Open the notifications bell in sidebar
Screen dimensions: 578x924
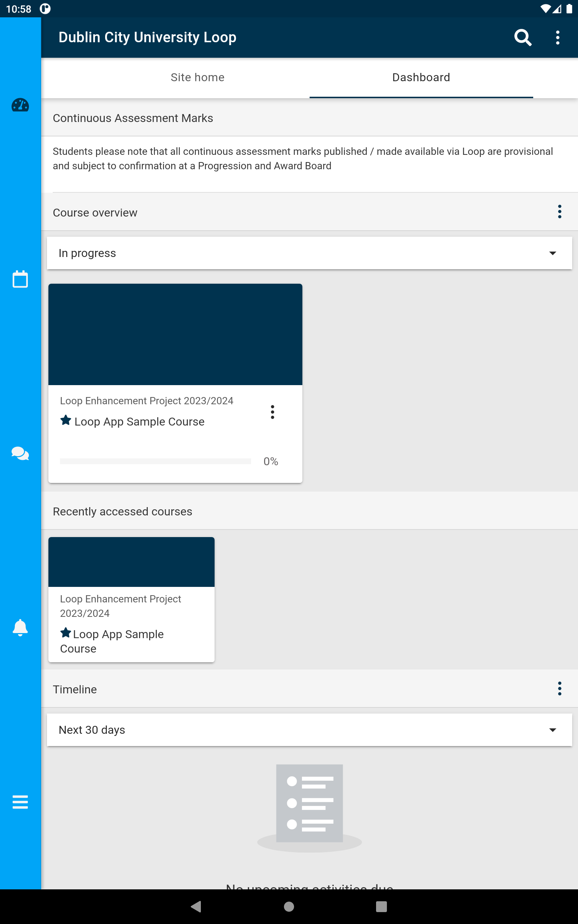tap(20, 627)
